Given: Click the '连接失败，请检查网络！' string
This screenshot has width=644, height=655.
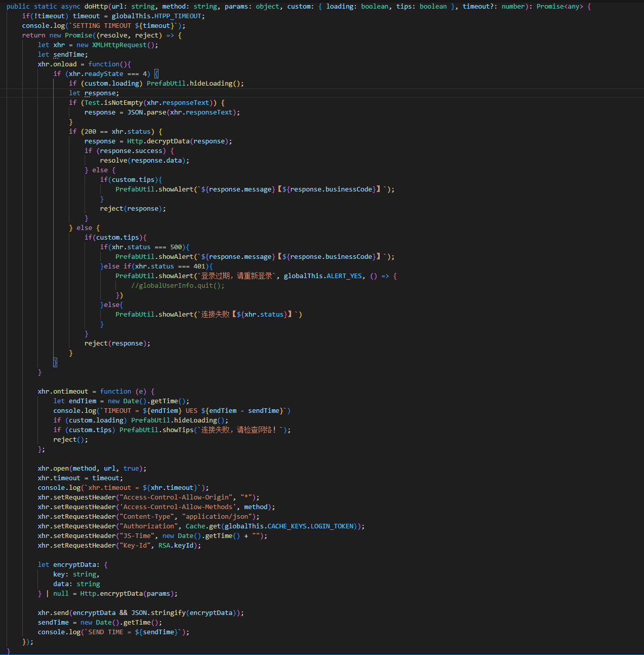Looking at the screenshot, I should point(240,430).
